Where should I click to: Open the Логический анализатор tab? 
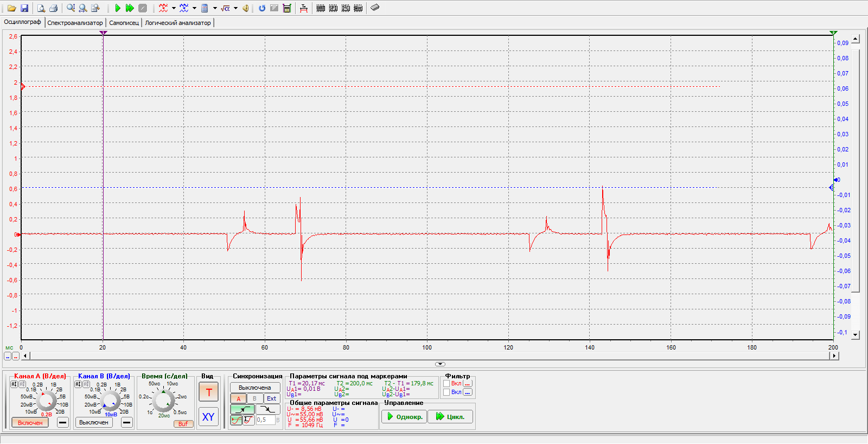click(x=177, y=23)
